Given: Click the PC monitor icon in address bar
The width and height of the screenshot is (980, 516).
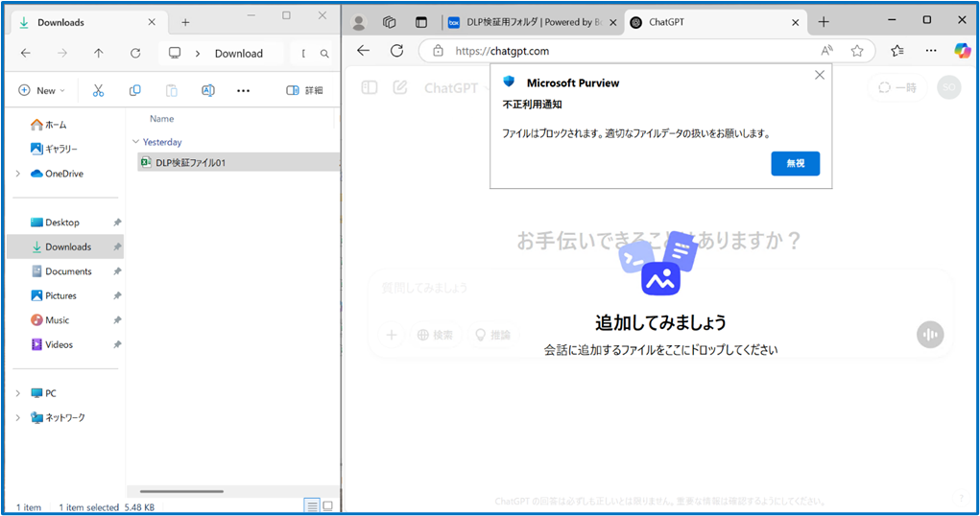Looking at the screenshot, I should click(175, 53).
